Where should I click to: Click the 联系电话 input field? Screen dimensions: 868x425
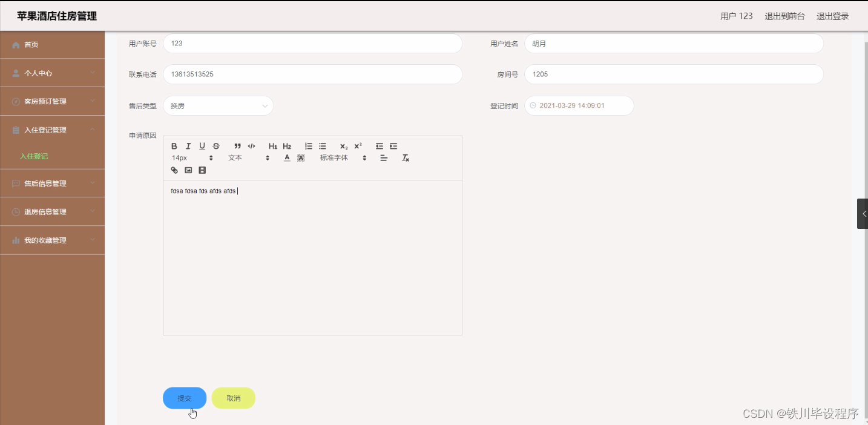tap(312, 74)
